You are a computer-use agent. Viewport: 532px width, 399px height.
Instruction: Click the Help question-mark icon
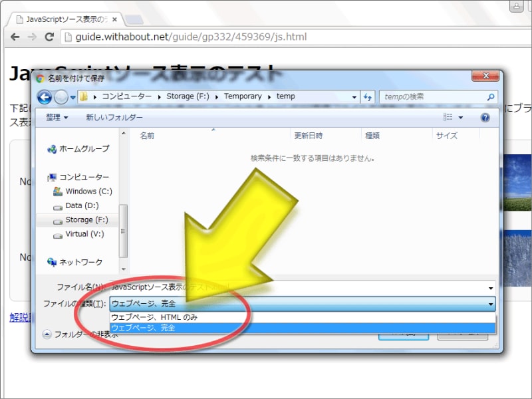click(485, 117)
